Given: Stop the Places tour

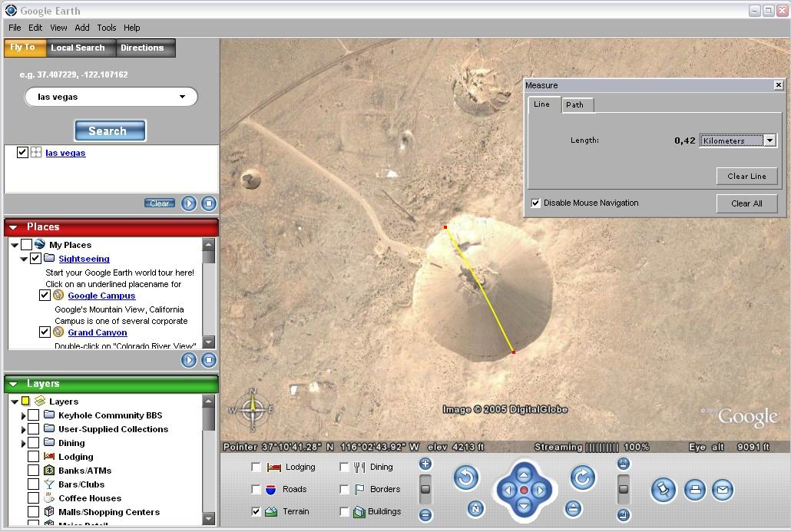Looking at the screenshot, I should [x=208, y=360].
